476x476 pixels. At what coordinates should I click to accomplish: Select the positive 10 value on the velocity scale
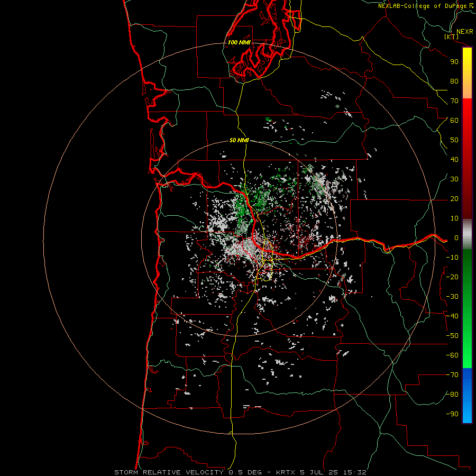click(454, 218)
